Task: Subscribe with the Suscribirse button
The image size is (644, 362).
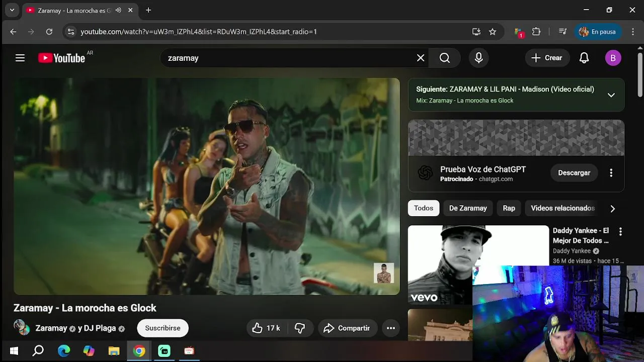Action: (163, 328)
